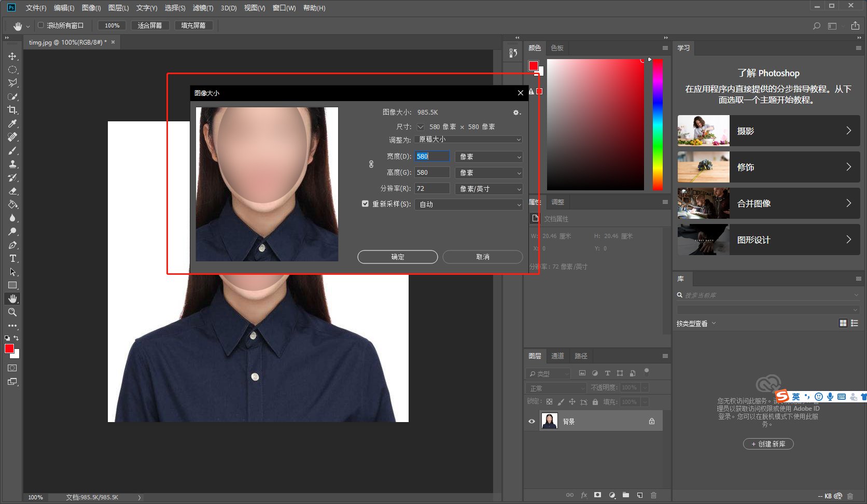Click the Image Size settings gear icon
The height and width of the screenshot is (504, 867).
[516, 113]
